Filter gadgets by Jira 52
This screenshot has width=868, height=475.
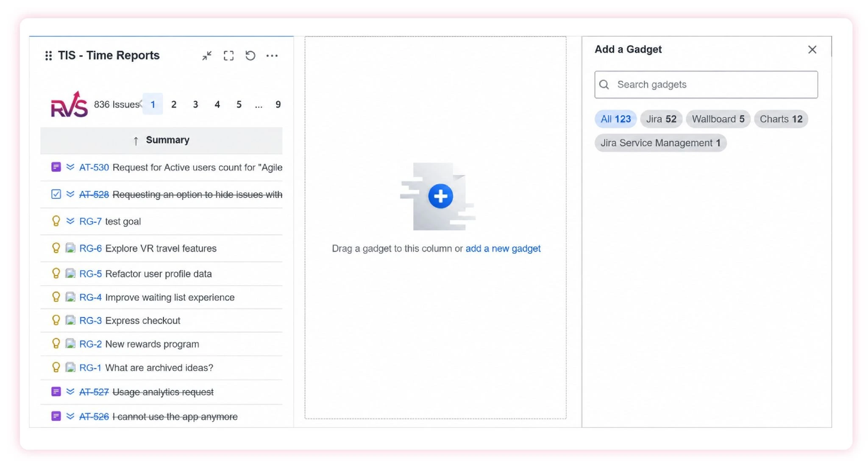click(661, 119)
